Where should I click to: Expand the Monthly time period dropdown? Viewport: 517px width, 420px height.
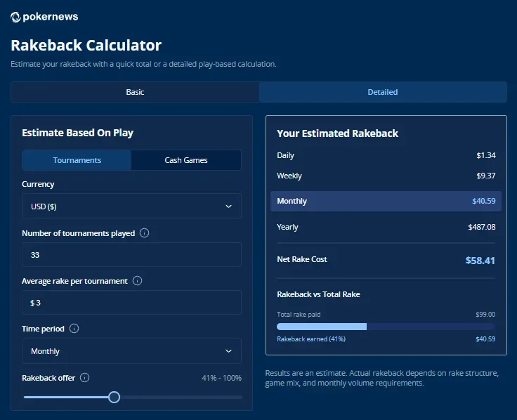tap(131, 351)
